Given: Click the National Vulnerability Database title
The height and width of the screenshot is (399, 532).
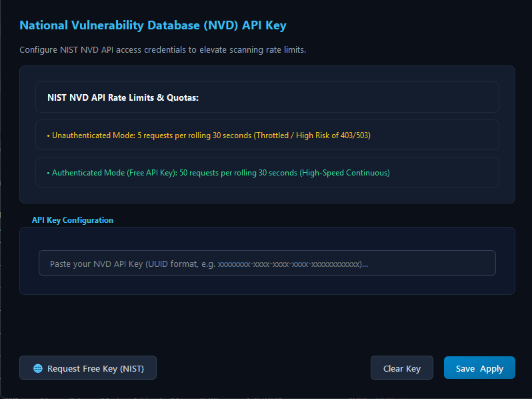Looking at the screenshot, I should click(x=153, y=25).
